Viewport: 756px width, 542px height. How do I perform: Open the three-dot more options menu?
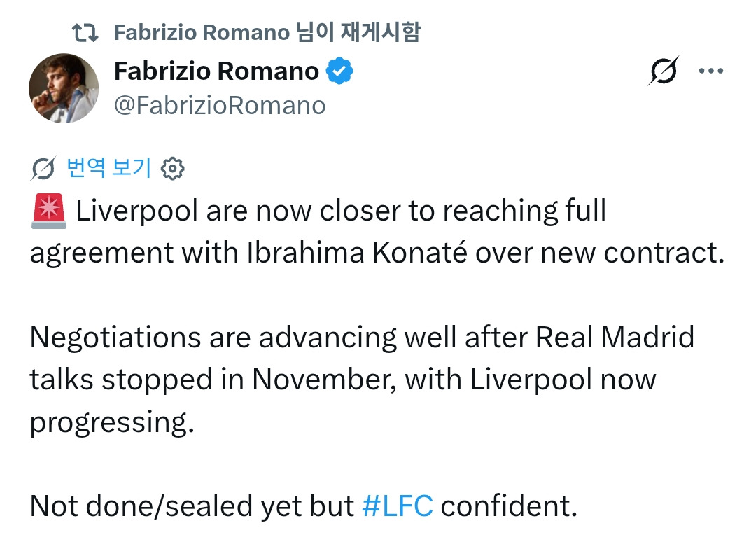pos(711,71)
